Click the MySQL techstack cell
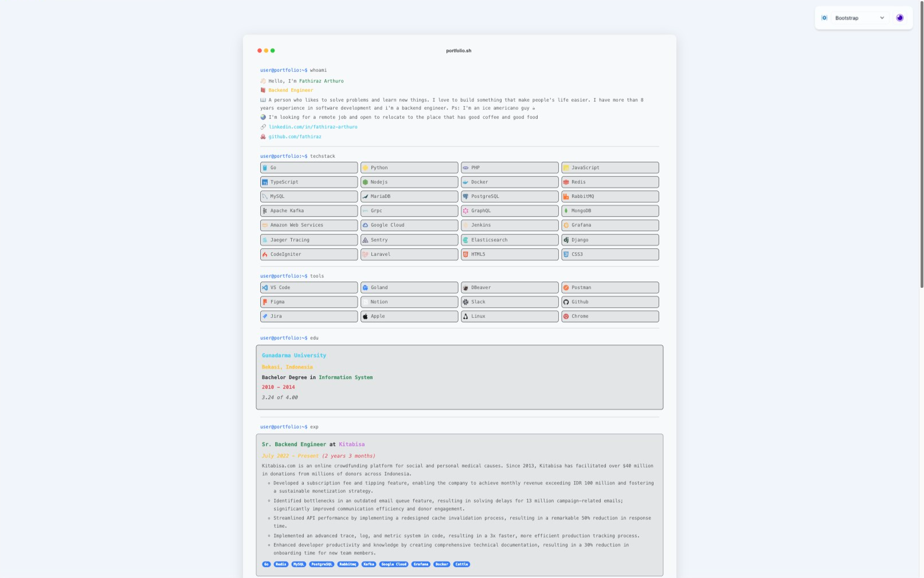Viewport: 924px width, 578px height. click(309, 196)
